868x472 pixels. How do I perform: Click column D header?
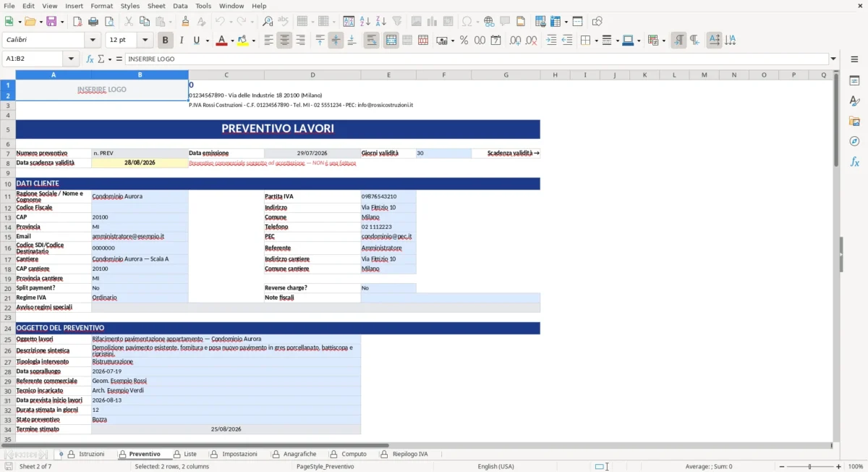pos(312,75)
